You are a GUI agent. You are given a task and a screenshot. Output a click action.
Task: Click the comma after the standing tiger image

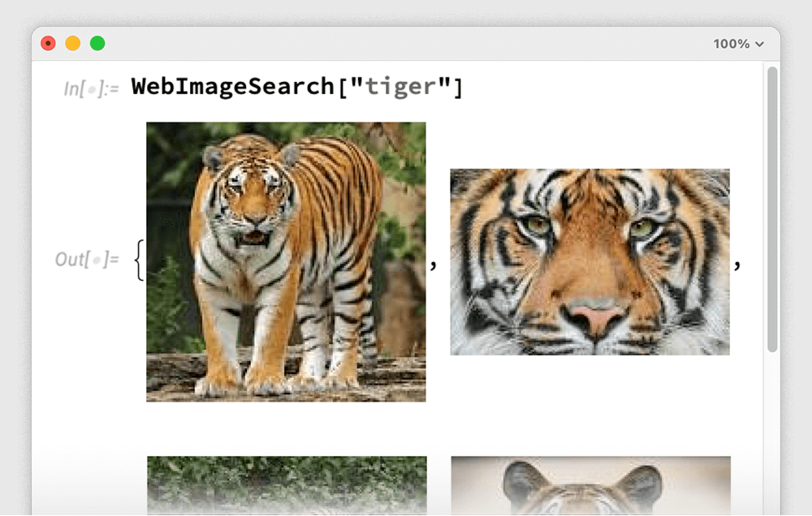pos(434,265)
